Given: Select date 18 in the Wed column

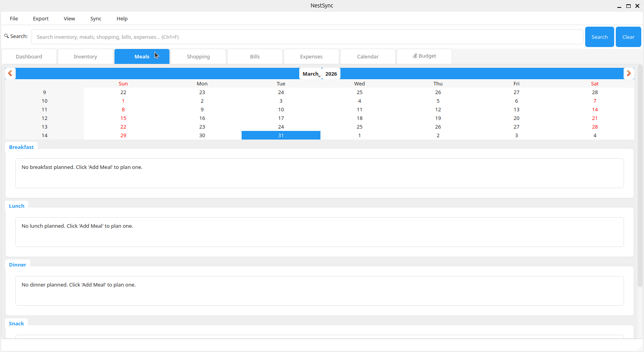Looking at the screenshot, I should click(360, 118).
